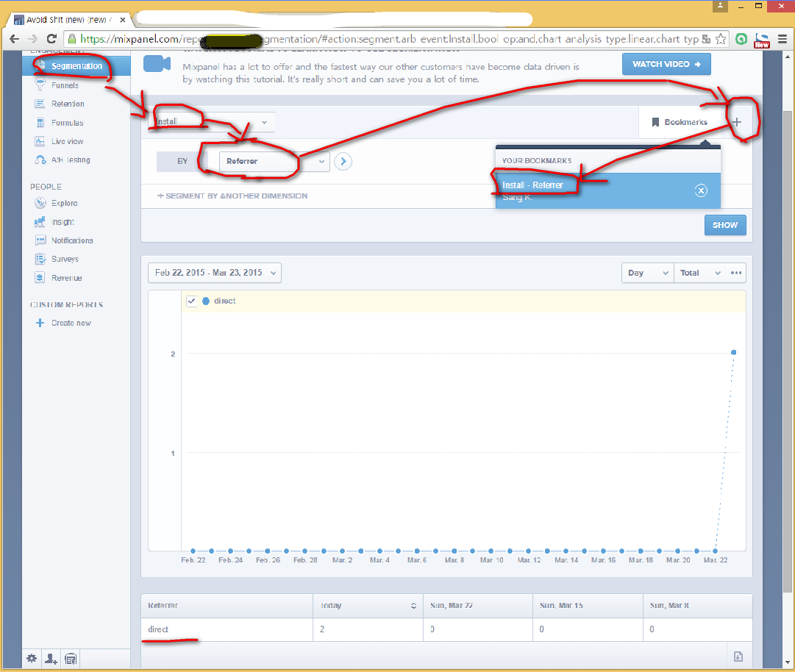795x672 pixels.
Task: Bookmark page with the star icon
Action: (721, 39)
